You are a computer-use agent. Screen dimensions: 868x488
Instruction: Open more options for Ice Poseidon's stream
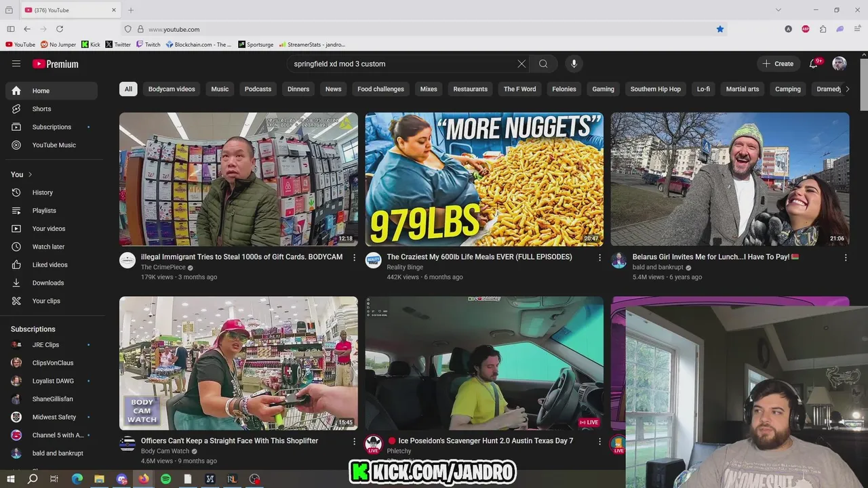599,441
